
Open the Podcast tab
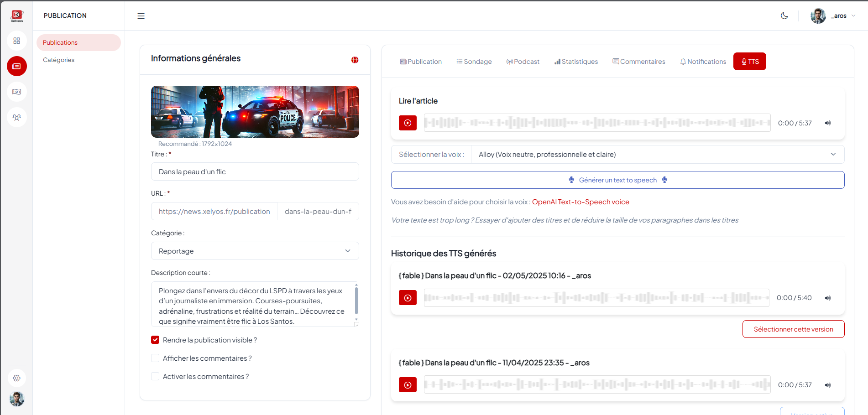click(523, 61)
